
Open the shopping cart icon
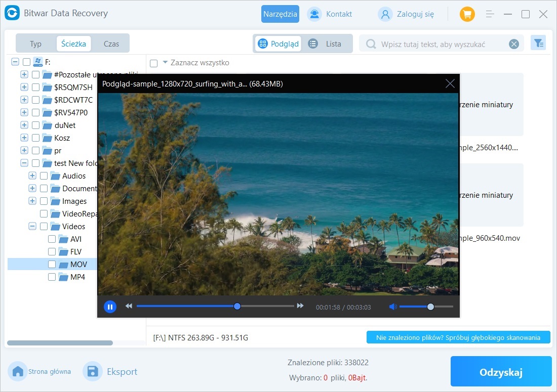click(467, 14)
